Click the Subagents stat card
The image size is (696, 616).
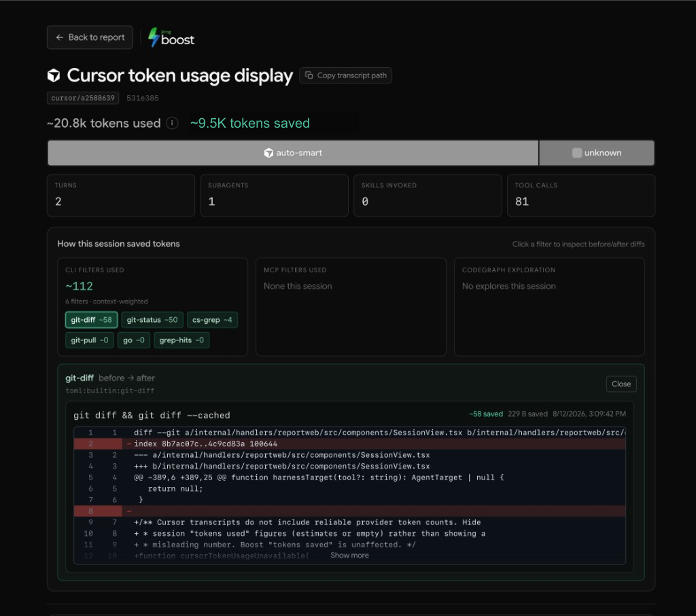[275, 196]
